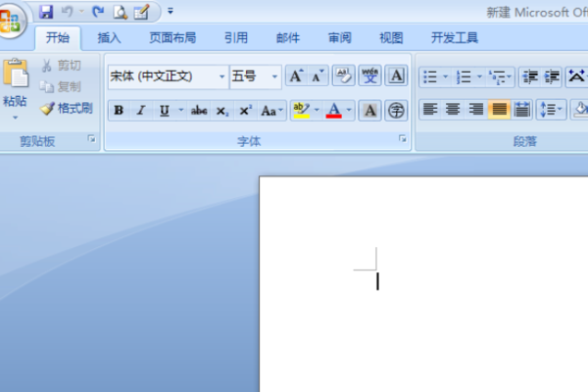The height and width of the screenshot is (392, 588).
Task: Open font color dropdown arrow
Action: point(349,110)
